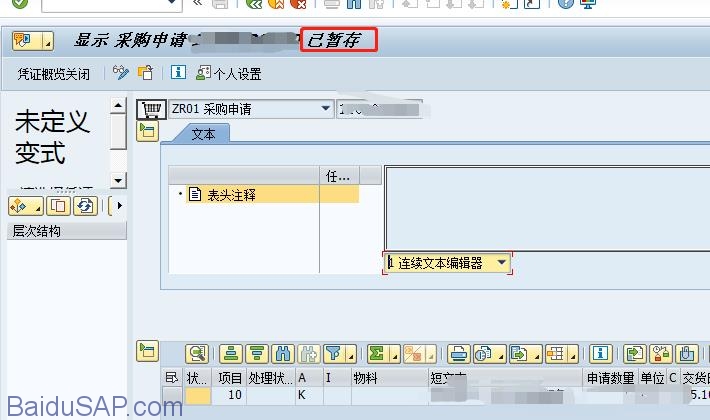Select the 表头注释 text item
Image resolution: width=710 pixels, height=420 pixels.
tap(231, 195)
